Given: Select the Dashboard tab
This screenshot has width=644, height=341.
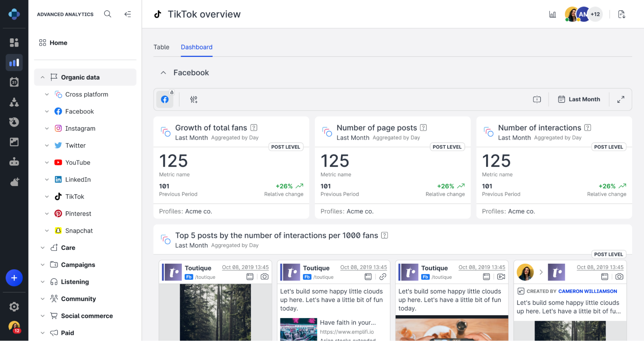Looking at the screenshot, I should (197, 47).
